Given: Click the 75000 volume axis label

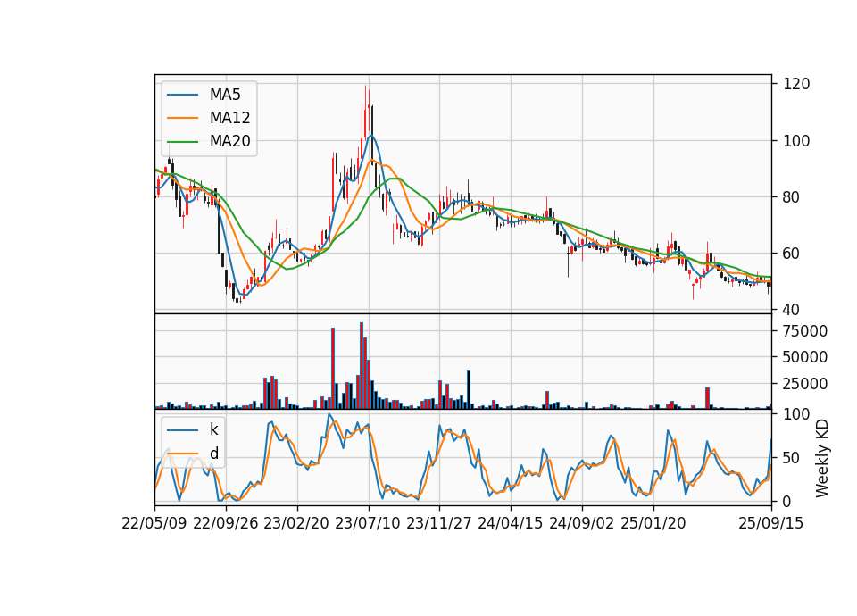Looking at the screenshot, I should click(805, 331).
